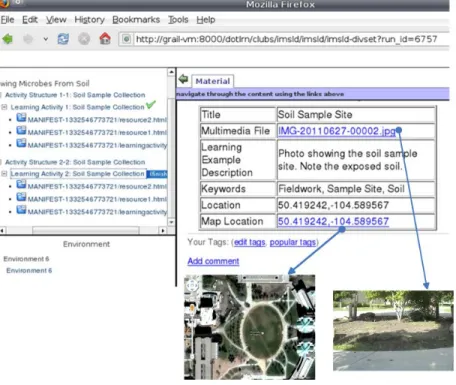Click tree panel scroll down arrow
This screenshot has height=385, width=456.
(x=171, y=222)
